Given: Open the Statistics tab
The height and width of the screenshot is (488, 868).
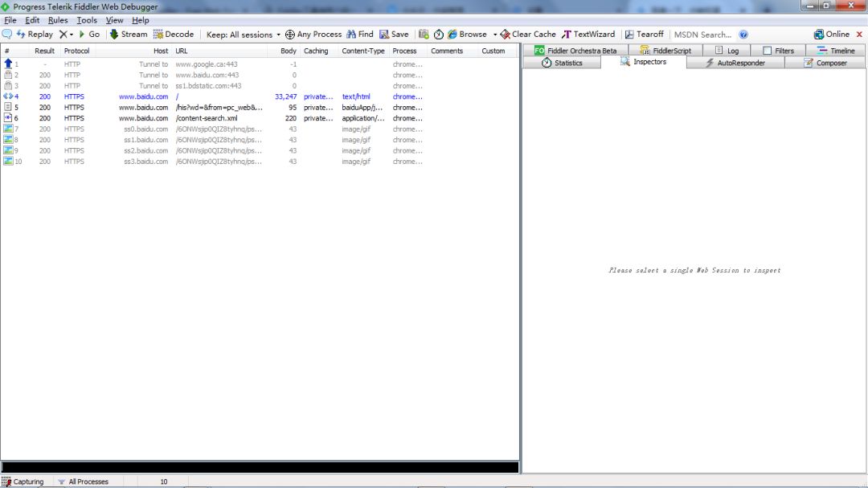Looking at the screenshot, I should click(x=562, y=63).
